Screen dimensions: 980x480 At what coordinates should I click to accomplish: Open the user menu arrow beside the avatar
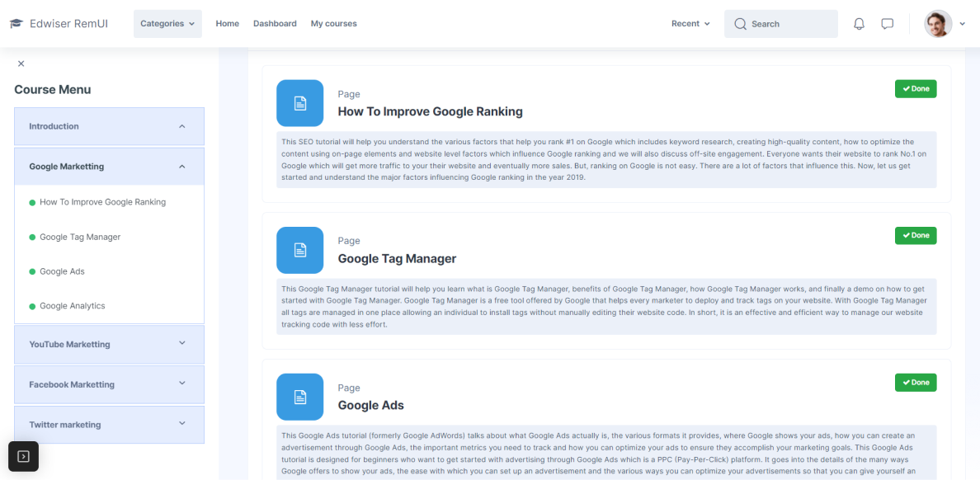click(963, 25)
